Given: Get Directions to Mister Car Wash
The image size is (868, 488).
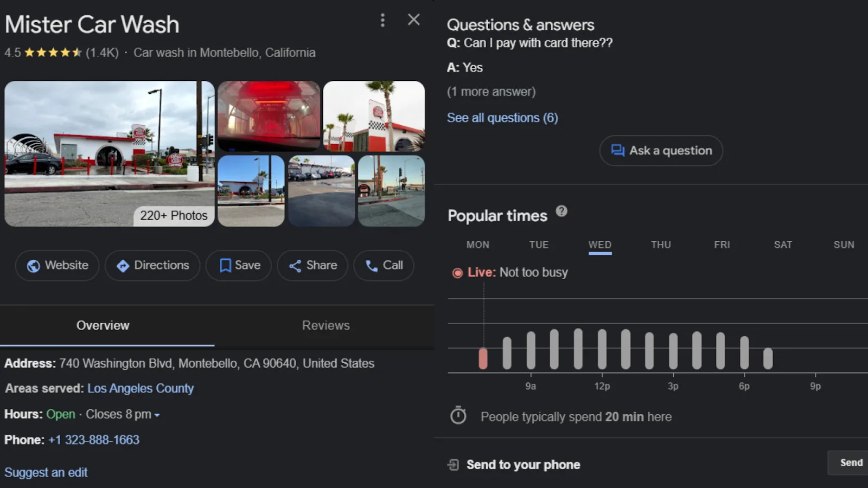Looking at the screenshot, I should coord(152,266).
